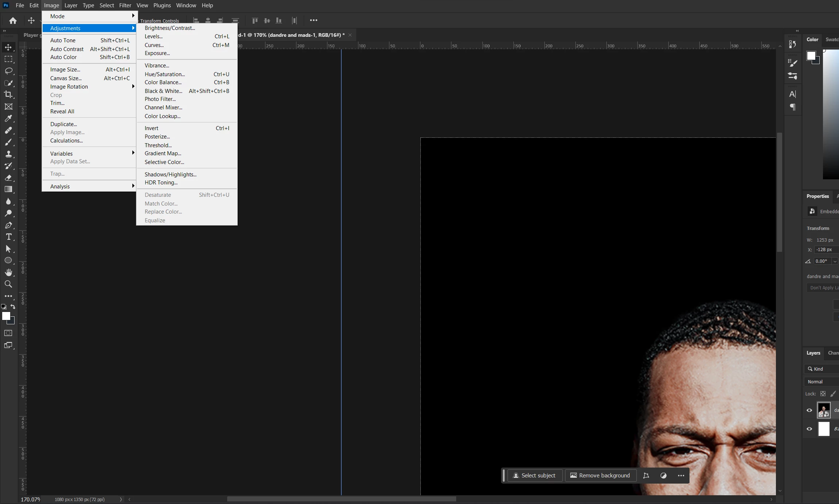Select the Type tool

8,237
